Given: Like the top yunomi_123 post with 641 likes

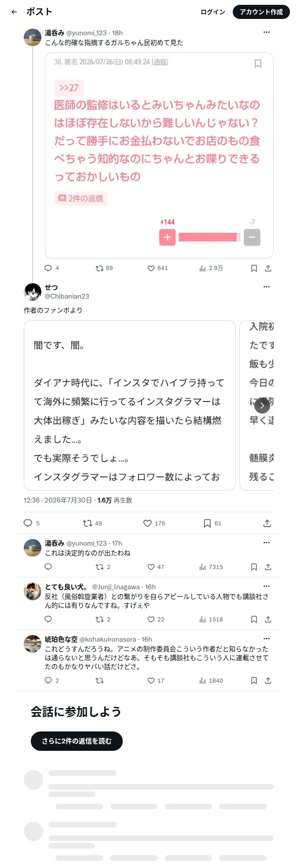Looking at the screenshot, I should coord(158,268).
